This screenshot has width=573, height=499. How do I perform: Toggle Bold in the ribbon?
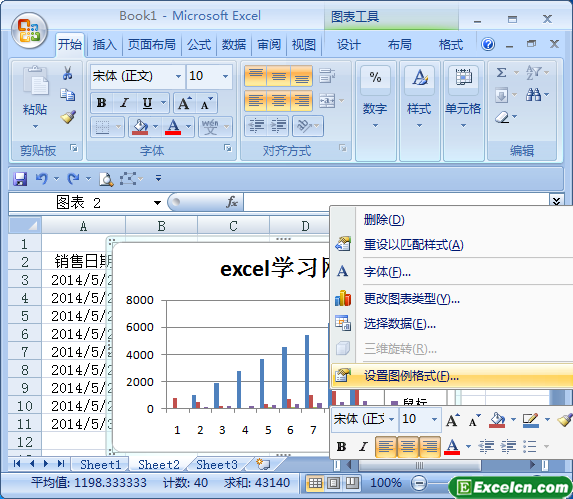point(102,103)
